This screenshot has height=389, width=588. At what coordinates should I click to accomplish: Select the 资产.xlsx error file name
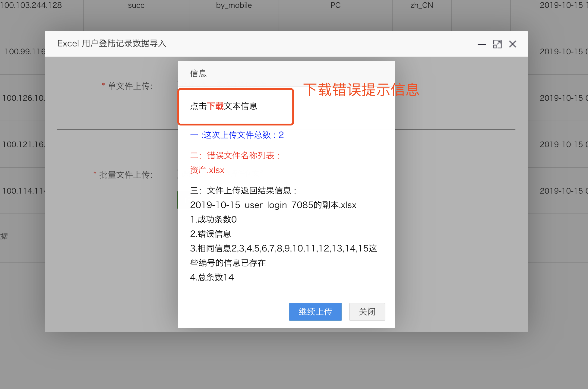pos(207,170)
